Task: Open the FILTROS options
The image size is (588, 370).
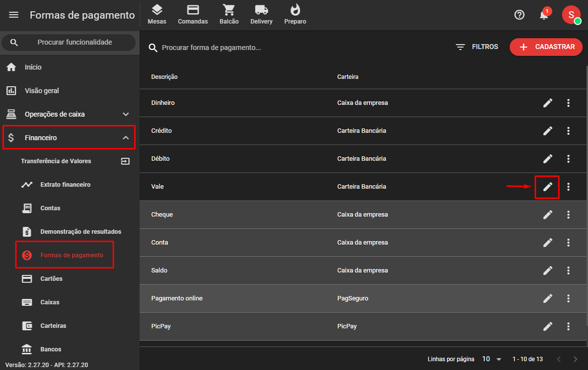Action: click(x=477, y=47)
